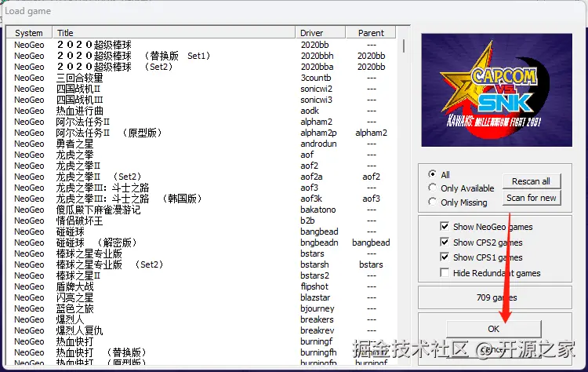
Task: Sort list by Parent column header
Action: 371,33
